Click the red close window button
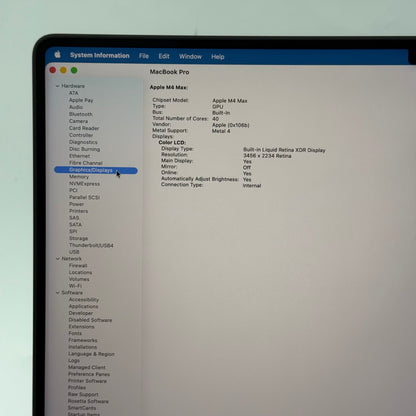The height and width of the screenshot is (416, 416). click(x=53, y=70)
